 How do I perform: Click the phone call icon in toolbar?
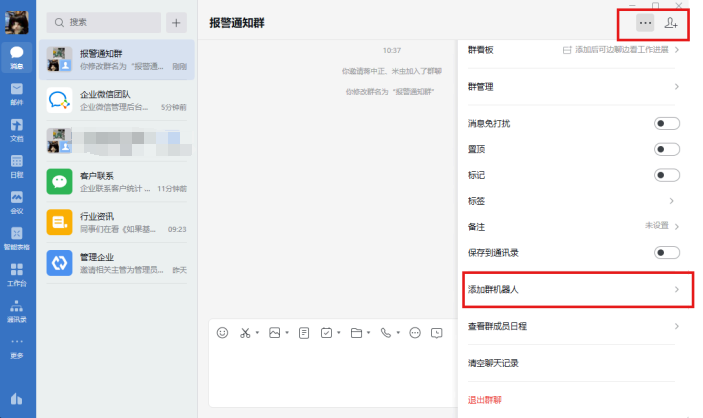(x=386, y=333)
